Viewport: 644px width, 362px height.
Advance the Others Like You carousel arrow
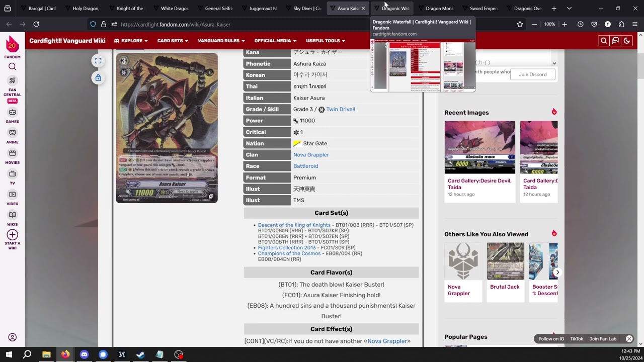click(x=557, y=272)
